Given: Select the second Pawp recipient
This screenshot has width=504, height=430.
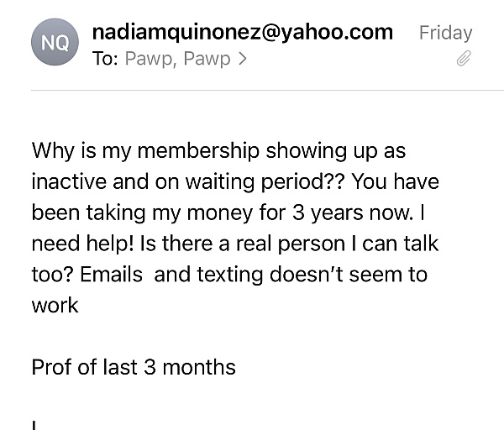Looking at the screenshot, I should coord(207,59).
